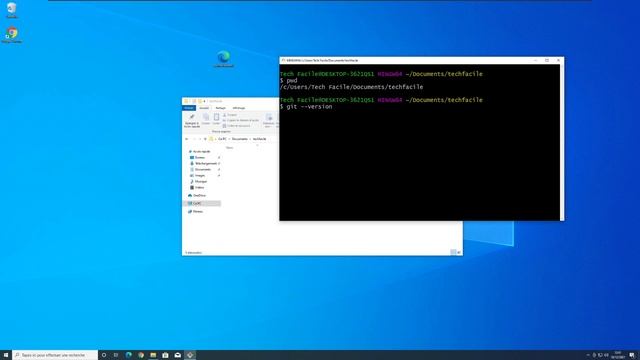
Task: Open the network status tray icon
Action: (x=600, y=355)
